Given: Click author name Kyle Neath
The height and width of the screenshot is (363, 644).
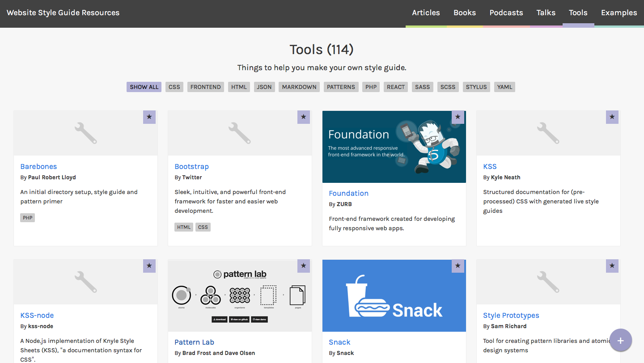Looking at the screenshot, I should click(x=506, y=177).
